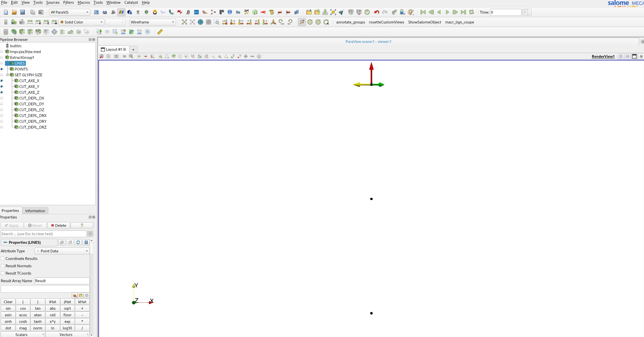Click the Glyph filter icon
The height and width of the screenshot is (337, 644).
click(54, 32)
